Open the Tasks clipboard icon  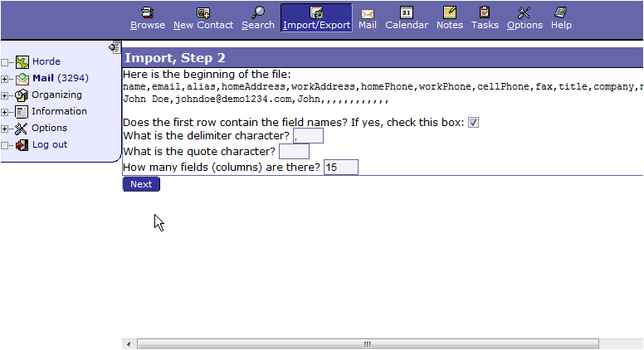coord(485,12)
